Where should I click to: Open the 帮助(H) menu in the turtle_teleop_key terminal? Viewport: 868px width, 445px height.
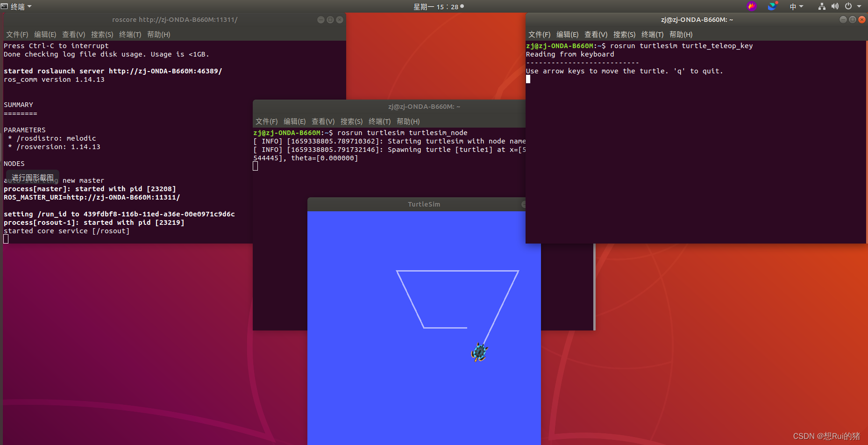tap(680, 34)
